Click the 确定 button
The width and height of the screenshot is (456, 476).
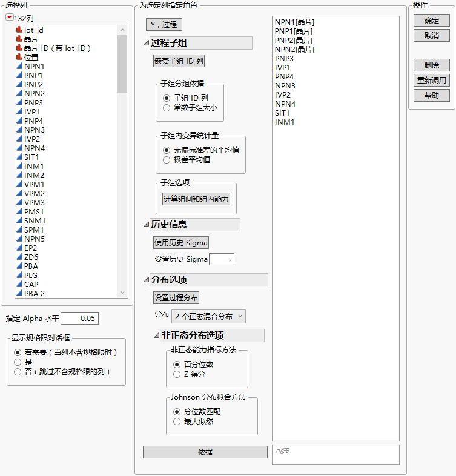(431, 21)
